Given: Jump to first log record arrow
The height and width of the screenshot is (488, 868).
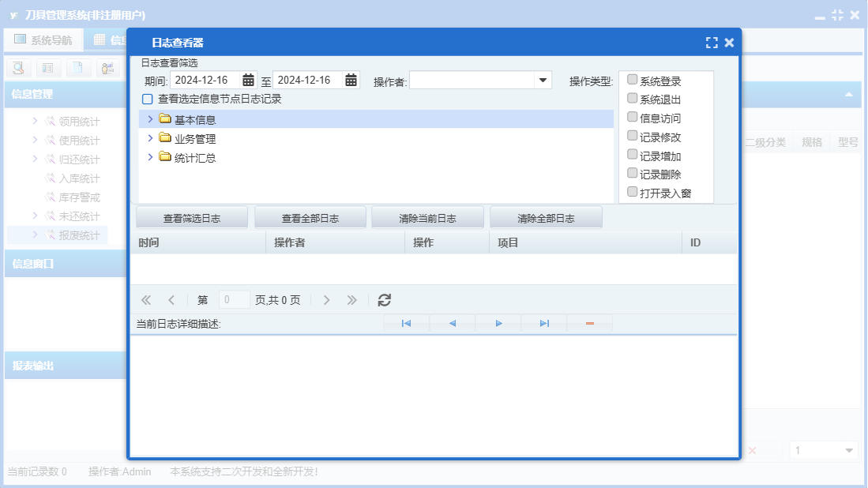Looking at the screenshot, I should point(406,323).
